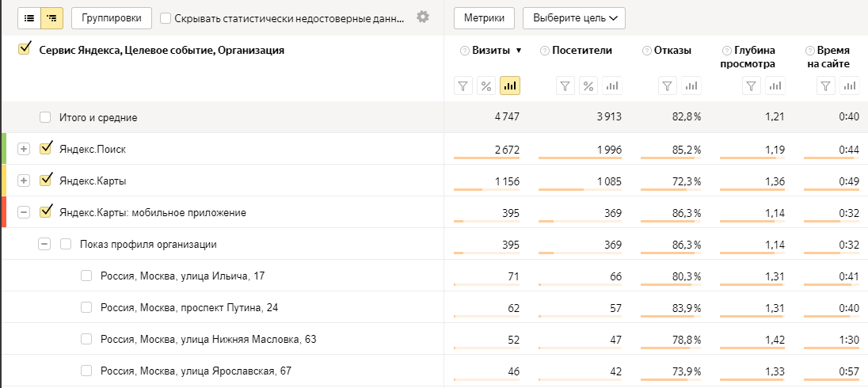Open filter for Отказы column

click(668, 86)
